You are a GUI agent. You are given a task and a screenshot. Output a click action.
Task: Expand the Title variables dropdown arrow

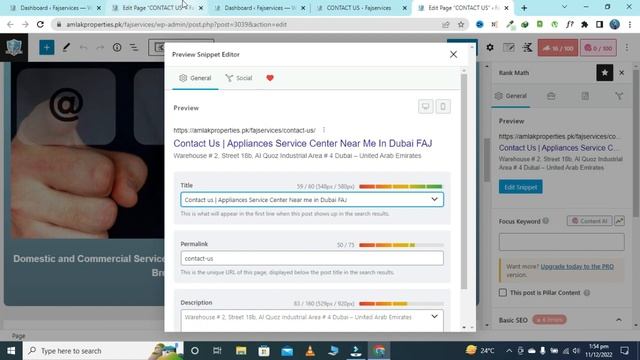tap(434, 199)
